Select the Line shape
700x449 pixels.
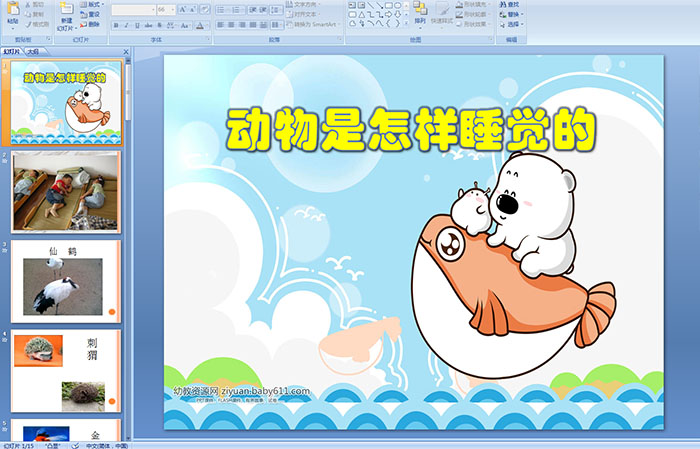pyautogui.click(x=371, y=5)
